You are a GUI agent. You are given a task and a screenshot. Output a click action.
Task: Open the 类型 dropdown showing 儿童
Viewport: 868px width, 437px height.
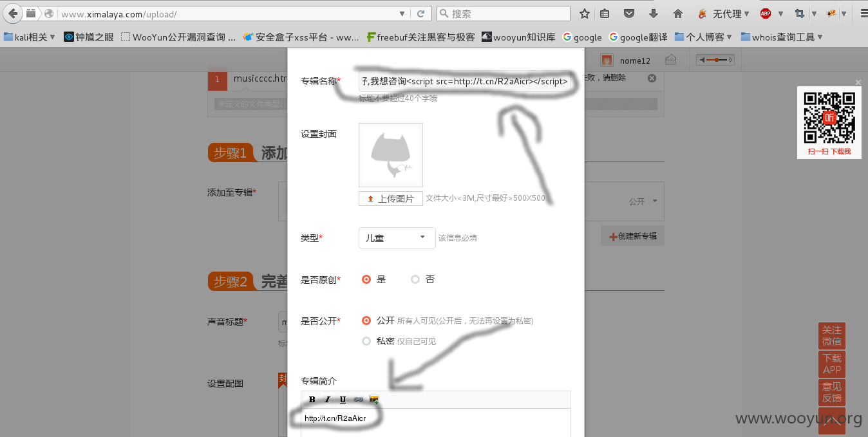coord(397,237)
